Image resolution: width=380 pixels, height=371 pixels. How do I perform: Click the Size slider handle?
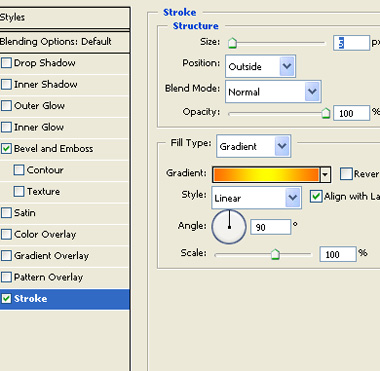(x=232, y=43)
